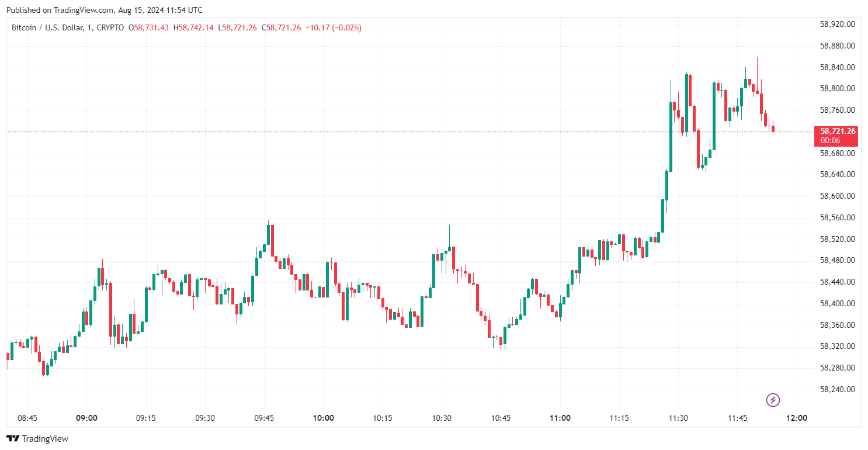The width and height of the screenshot is (868, 450).
Task: Click the 58,840.00 price axis label
Action: click(838, 67)
